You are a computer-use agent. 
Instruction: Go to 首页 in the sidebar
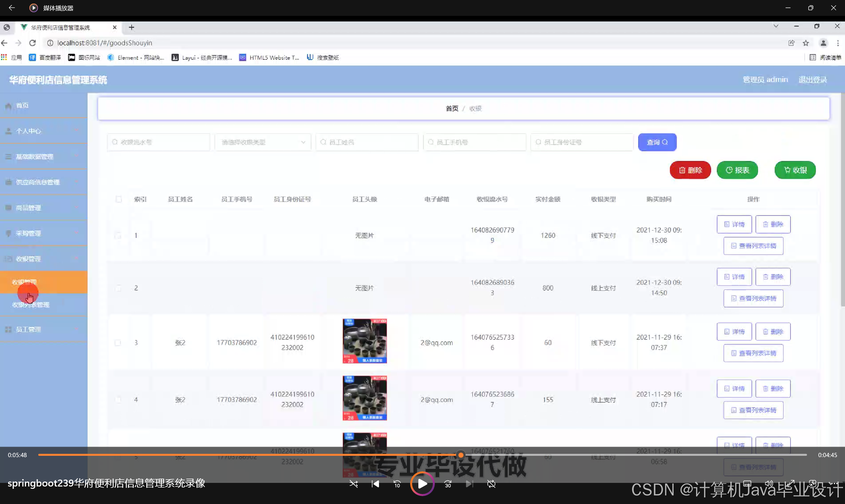[x=22, y=105]
